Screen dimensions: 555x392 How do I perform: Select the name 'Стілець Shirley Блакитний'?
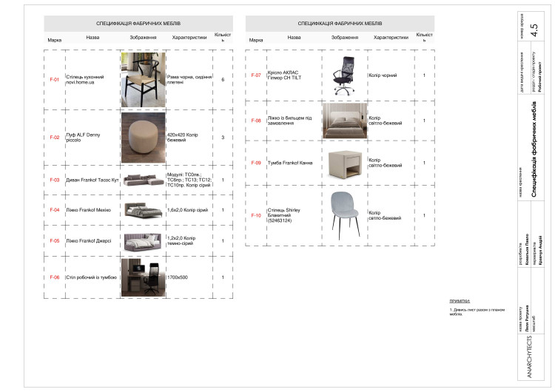[x=284, y=212]
